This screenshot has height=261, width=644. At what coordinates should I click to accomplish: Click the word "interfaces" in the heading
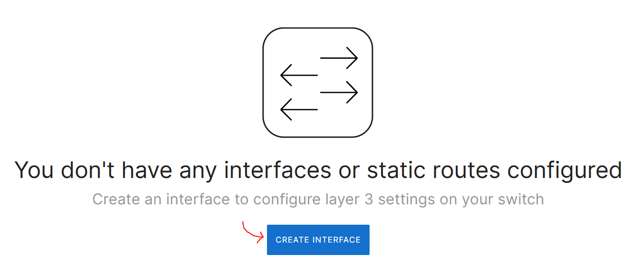tap(277, 170)
